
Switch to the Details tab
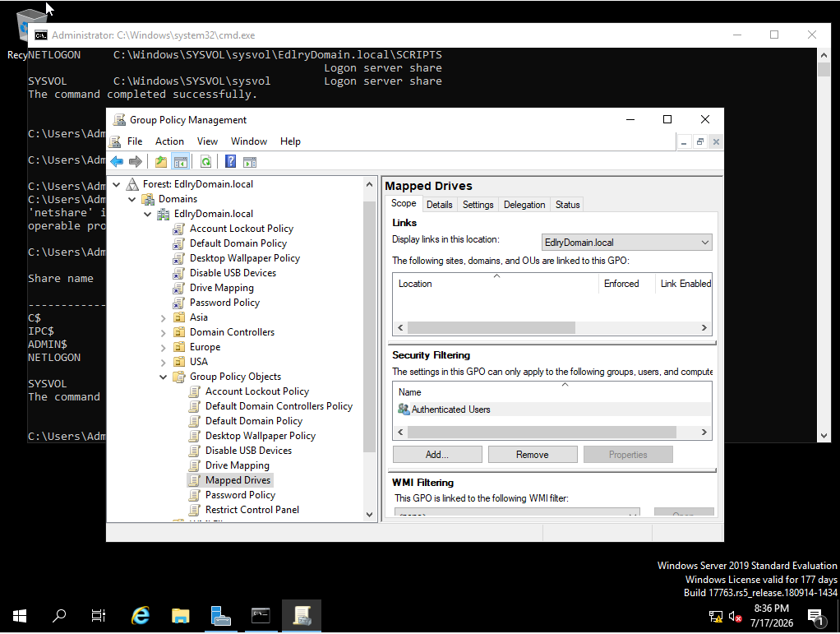(439, 205)
